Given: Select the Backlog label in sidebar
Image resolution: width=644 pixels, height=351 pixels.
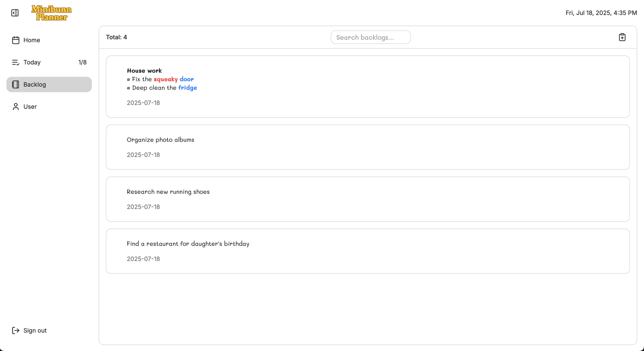Looking at the screenshot, I should [35, 85].
